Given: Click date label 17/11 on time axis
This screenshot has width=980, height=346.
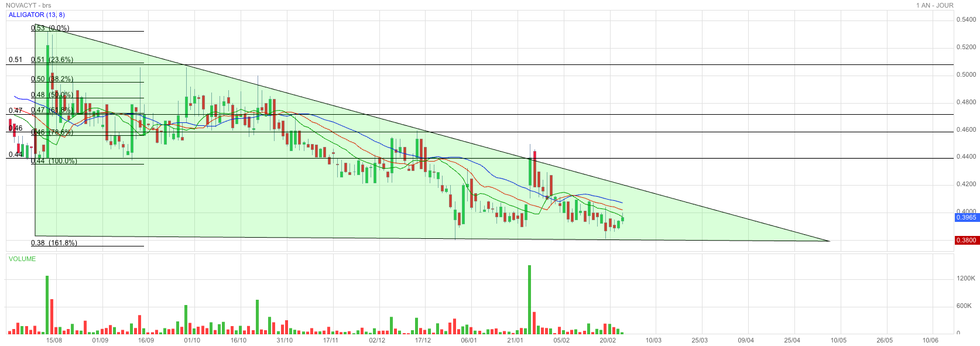Looking at the screenshot, I should [x=331, y=340].
